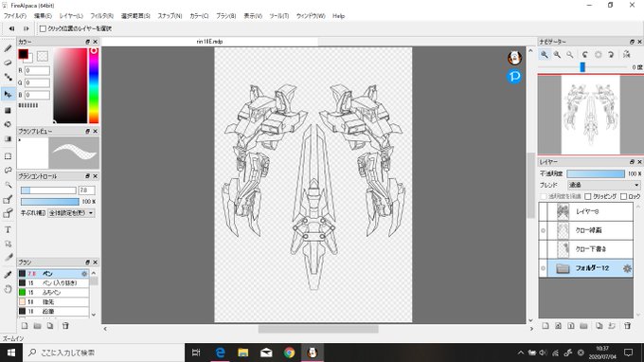This screenshot has width=644, height=362.
Task: Delete layer with trash icon in Layer panel
Action: [x=627, y=326]
